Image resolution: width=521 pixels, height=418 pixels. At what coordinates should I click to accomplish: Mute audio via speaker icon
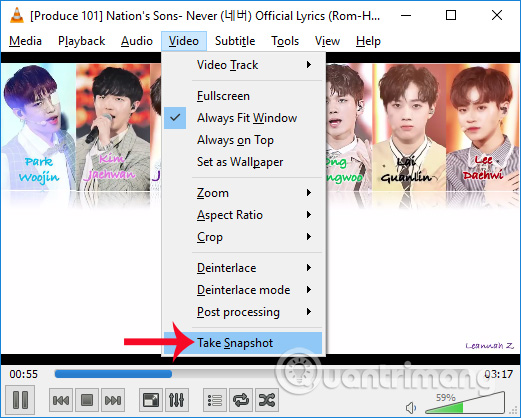point(411,407)
